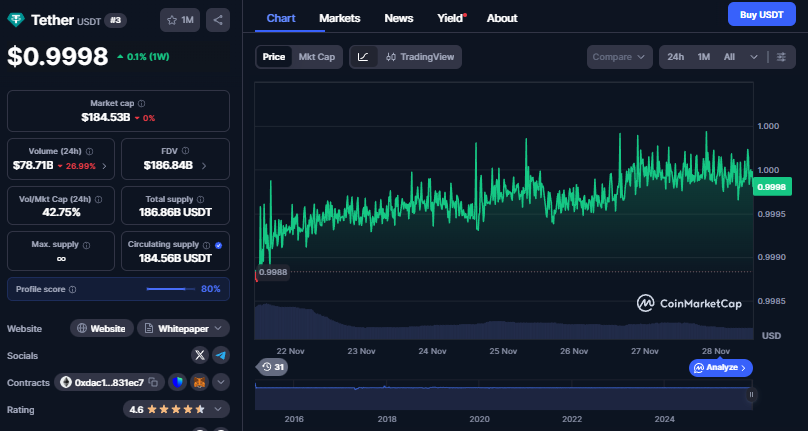
Task: Click Total supply info icon
Action: tap(200, 200)
